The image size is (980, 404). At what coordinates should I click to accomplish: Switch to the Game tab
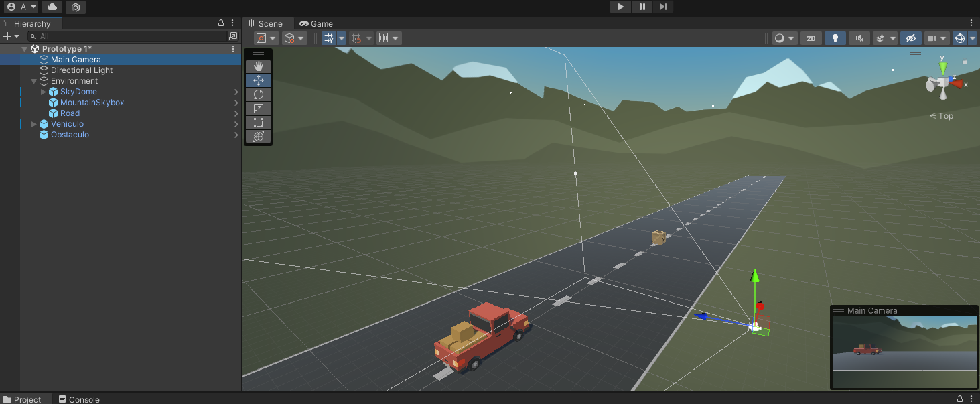point(316,23)
